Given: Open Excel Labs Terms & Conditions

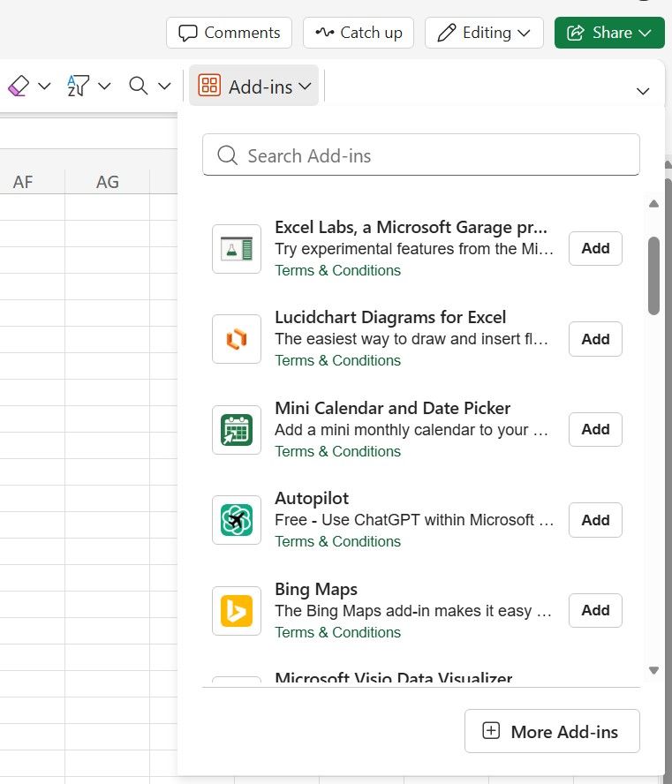Looking at the screenshot, I should click(x=338, y=270).
